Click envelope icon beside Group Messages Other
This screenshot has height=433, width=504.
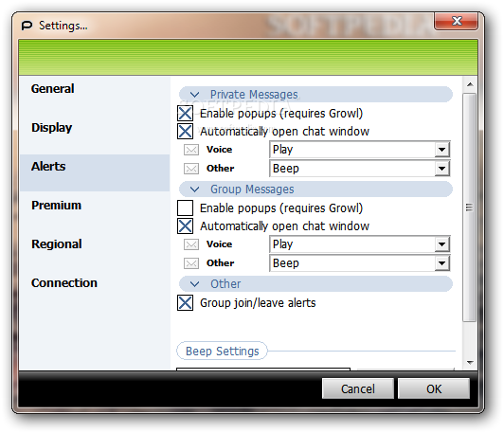coord(191,263)
